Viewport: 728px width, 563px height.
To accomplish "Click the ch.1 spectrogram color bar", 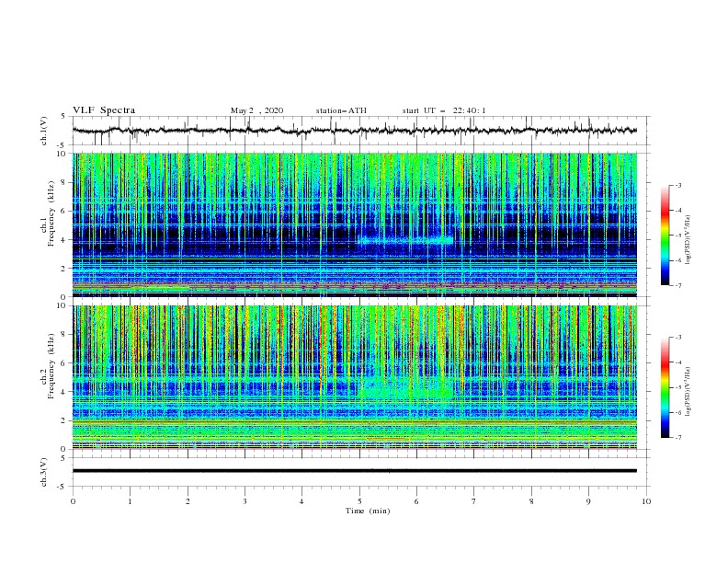I will (665, 236).
